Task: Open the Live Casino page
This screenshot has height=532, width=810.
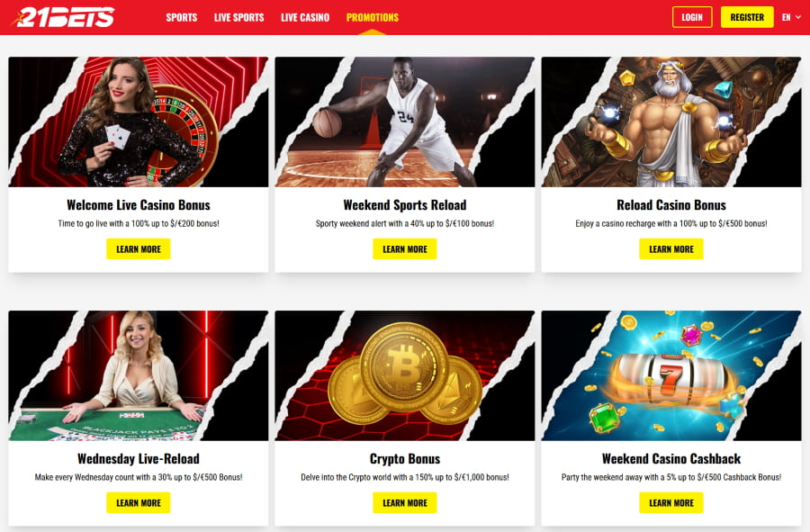Action: 305,18
